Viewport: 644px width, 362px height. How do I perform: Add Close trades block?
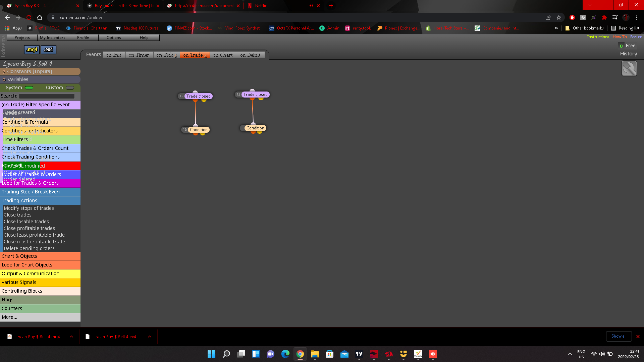point(17,215)
